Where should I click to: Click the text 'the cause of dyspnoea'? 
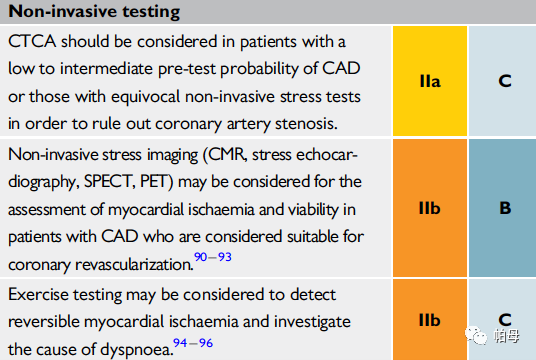click(90, 350)
